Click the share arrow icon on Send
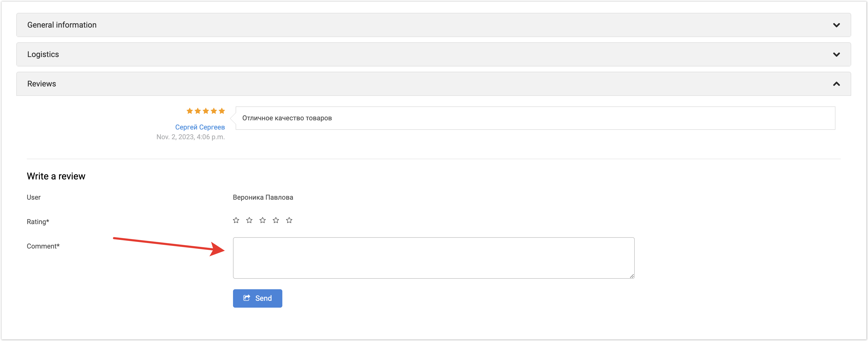The height and width of the screenshot is (341, 868). [x=247, y=298]
